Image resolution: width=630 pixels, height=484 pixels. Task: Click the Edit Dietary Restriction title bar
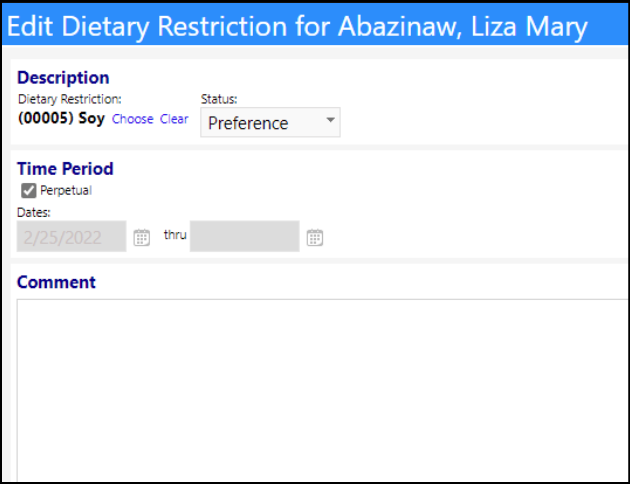[x=315, y=26]
